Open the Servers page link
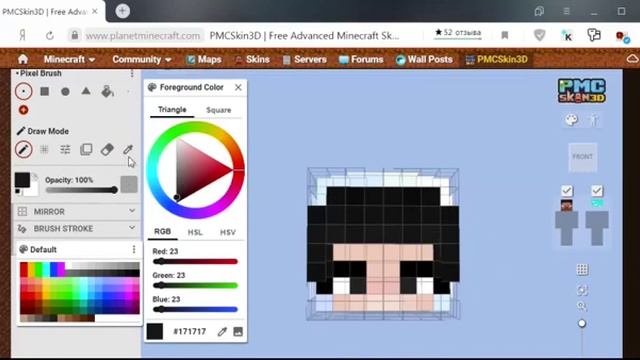This screenshot has height=360, width=640. (x=304, y=60)
